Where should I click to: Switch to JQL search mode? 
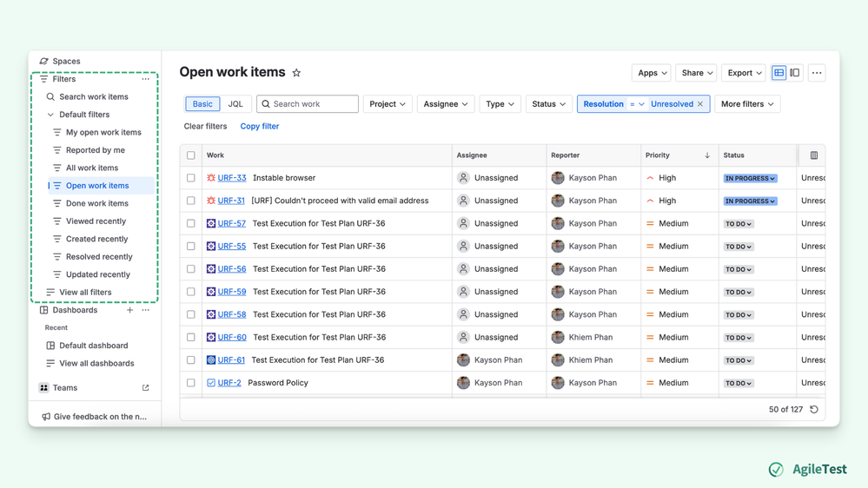(235, 104)
